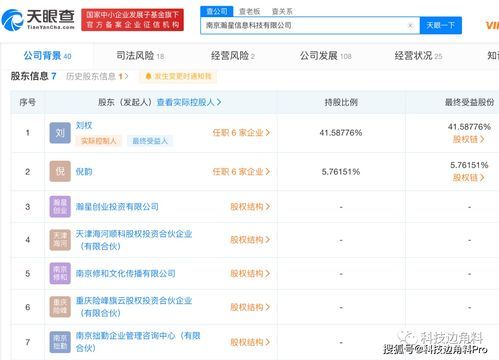499x360 pixels.
Task: Open 查看实际控股人 link
Action: 189,102
